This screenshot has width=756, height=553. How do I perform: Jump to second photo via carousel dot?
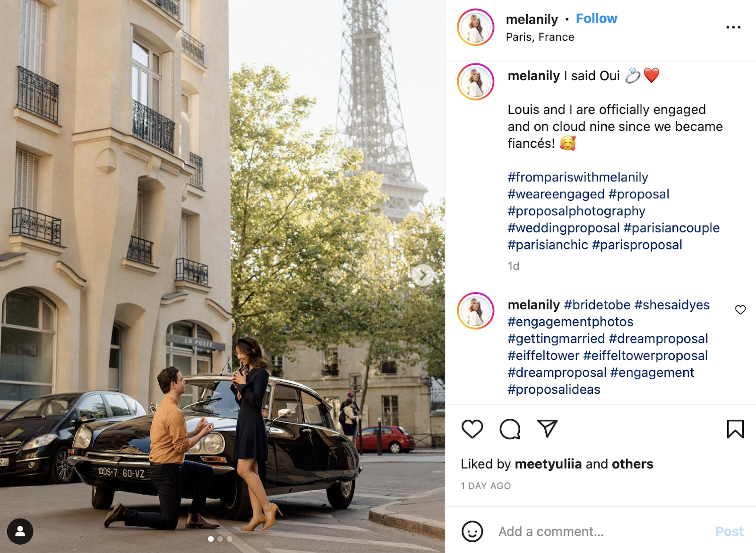tap(220, 539)
